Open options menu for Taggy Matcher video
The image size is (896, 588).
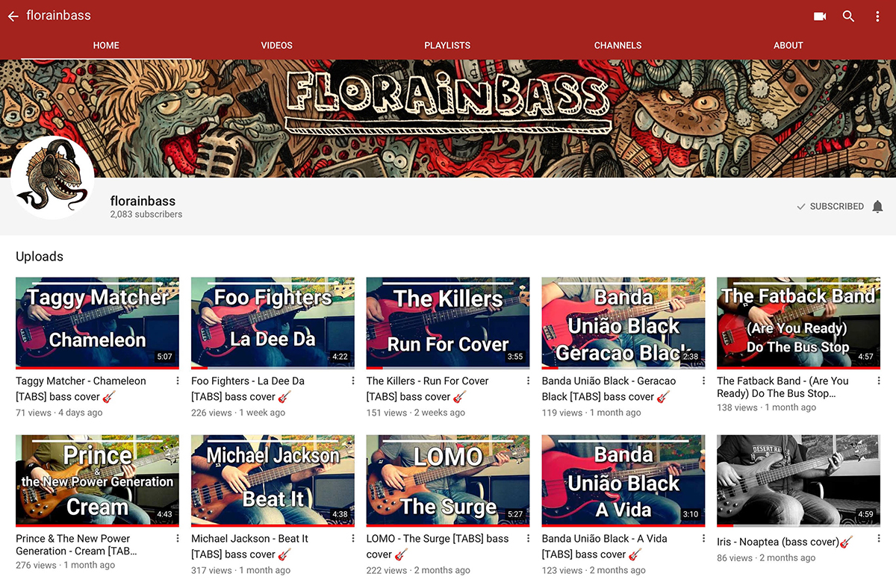tap(178, 381)
